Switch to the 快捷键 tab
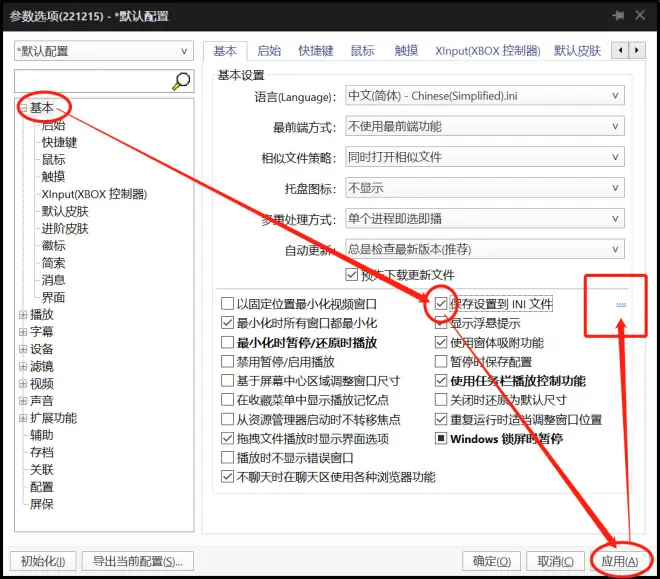Viewport: 660px width, 579px height. tap(316, 51)
